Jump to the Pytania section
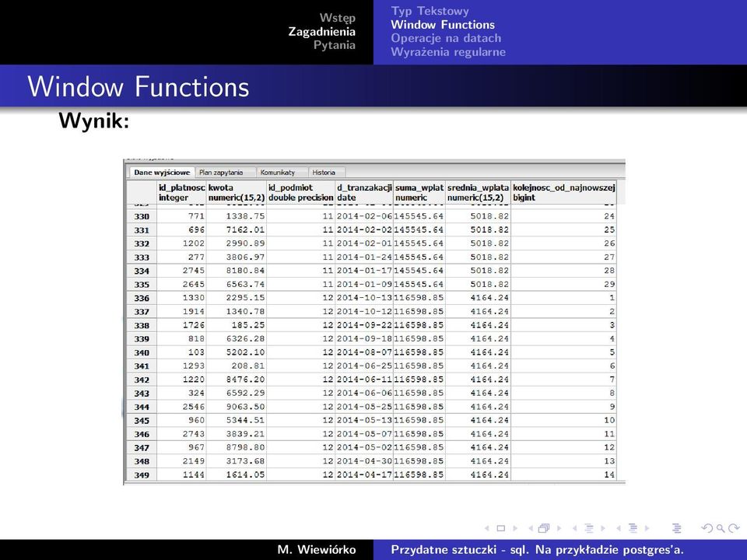747x560 pixels. pos(335,45)
